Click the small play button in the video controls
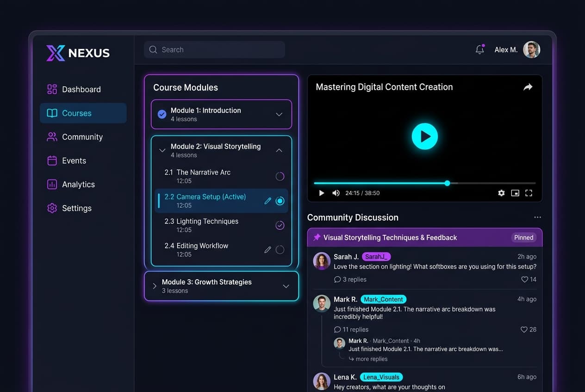 pyautogui.click(x=322, y=193)
